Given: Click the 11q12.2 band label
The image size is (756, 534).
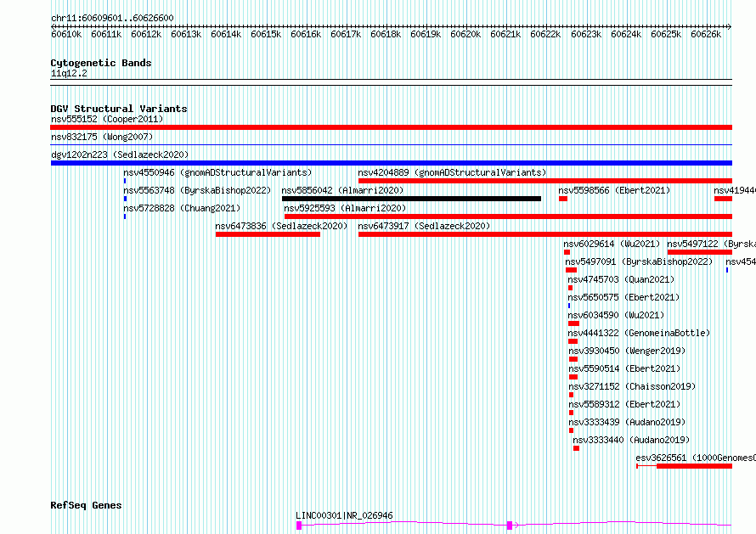Looking at the screenshot, I should point(69,73).
